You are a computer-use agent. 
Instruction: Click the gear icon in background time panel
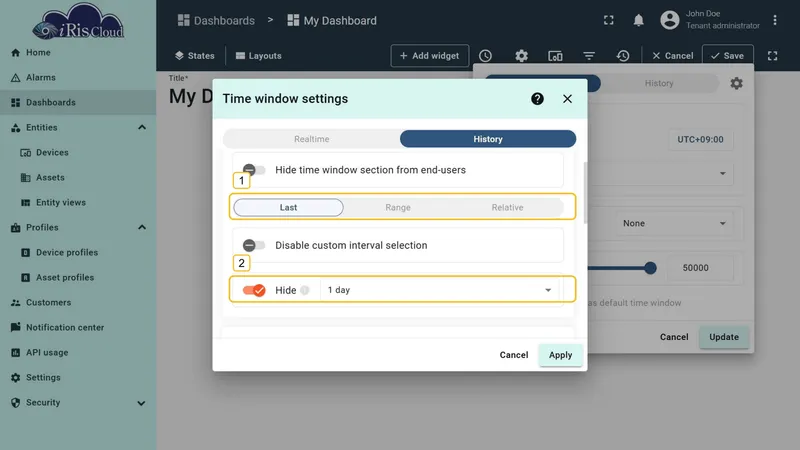736,83
